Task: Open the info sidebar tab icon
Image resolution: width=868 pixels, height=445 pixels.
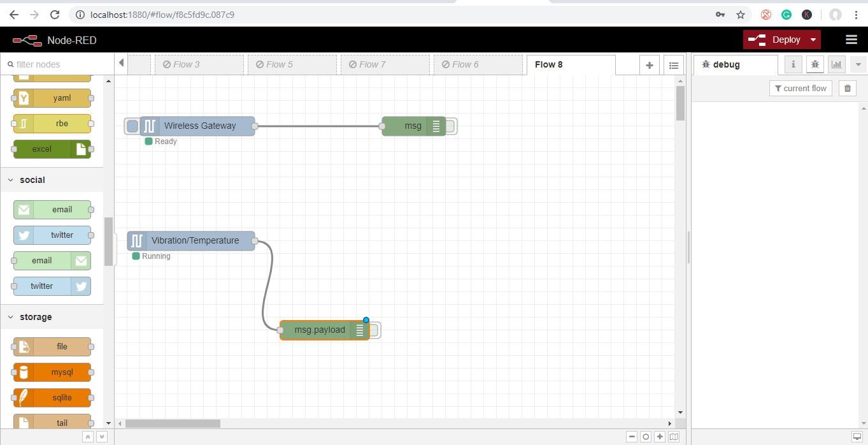Action: [x=793, y=64]
